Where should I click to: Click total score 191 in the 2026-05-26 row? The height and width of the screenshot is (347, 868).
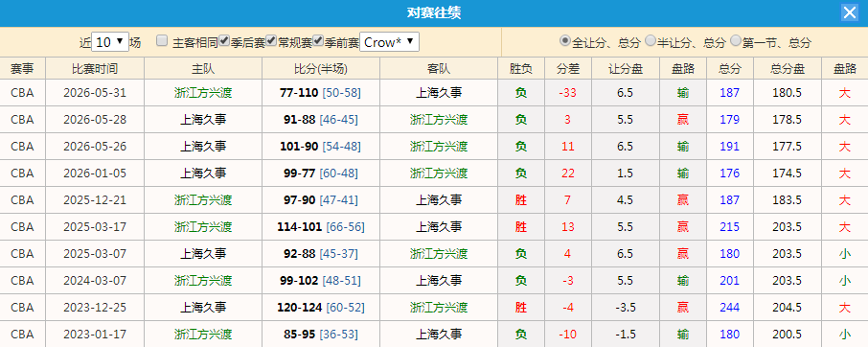730,146
